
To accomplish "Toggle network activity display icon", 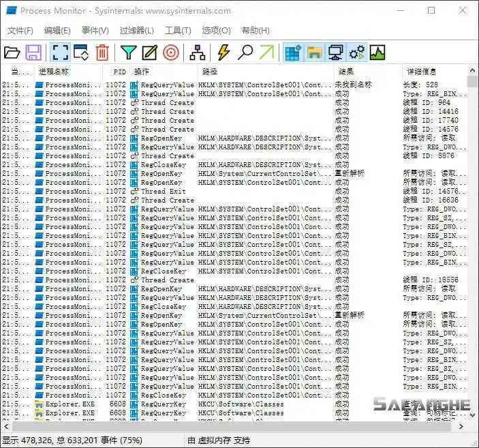I will (335, 53).
